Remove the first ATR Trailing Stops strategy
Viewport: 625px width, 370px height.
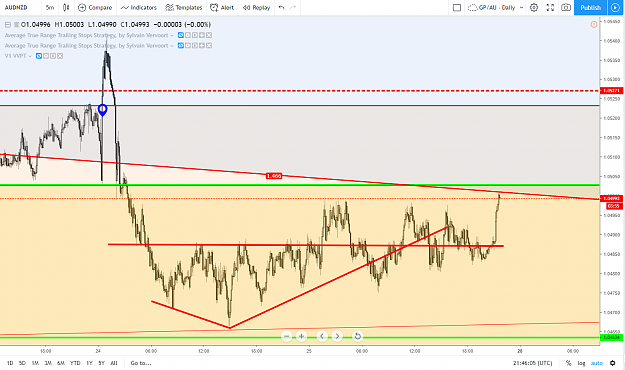(209, 35)
